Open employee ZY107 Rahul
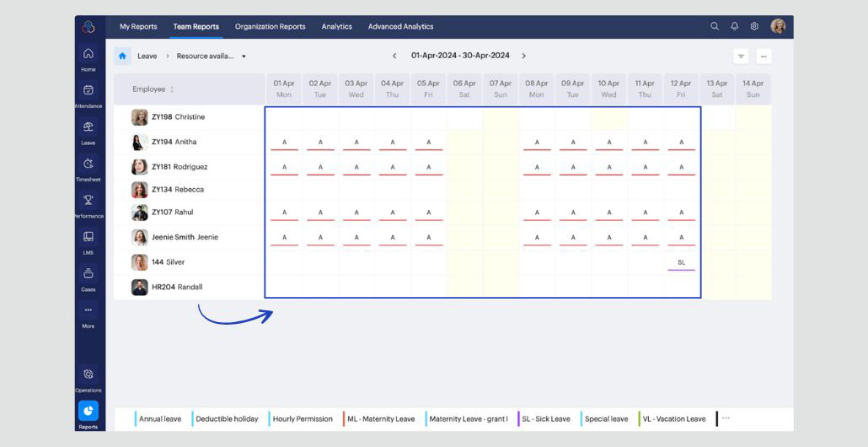The height and width of the screenshot is (447, 868). [172, 213]
